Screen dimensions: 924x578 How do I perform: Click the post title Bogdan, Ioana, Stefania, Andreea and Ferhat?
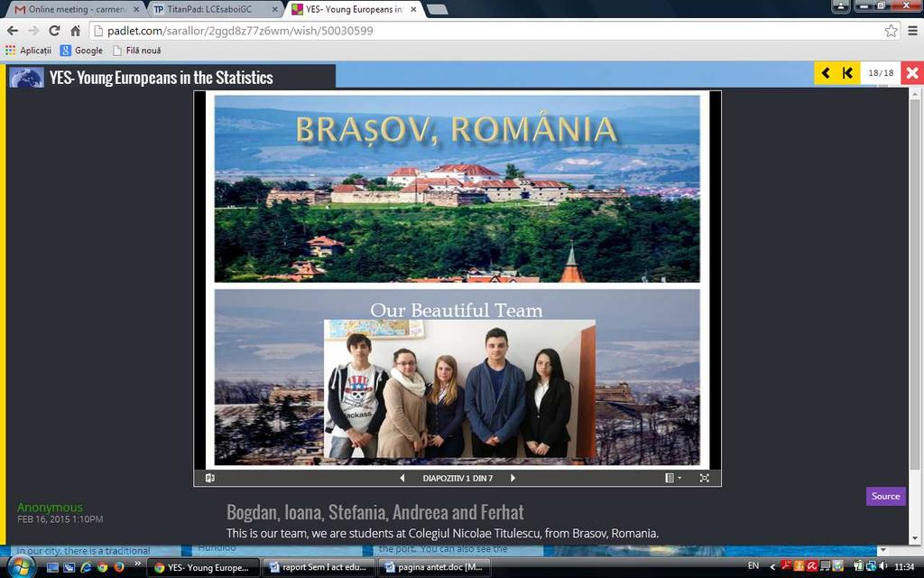click(x=374, y=512)
